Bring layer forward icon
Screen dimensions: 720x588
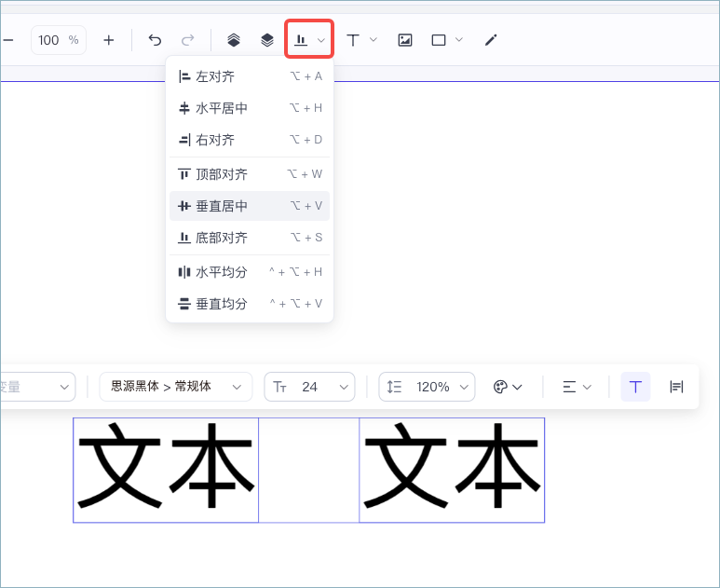(x=234, y=40)
